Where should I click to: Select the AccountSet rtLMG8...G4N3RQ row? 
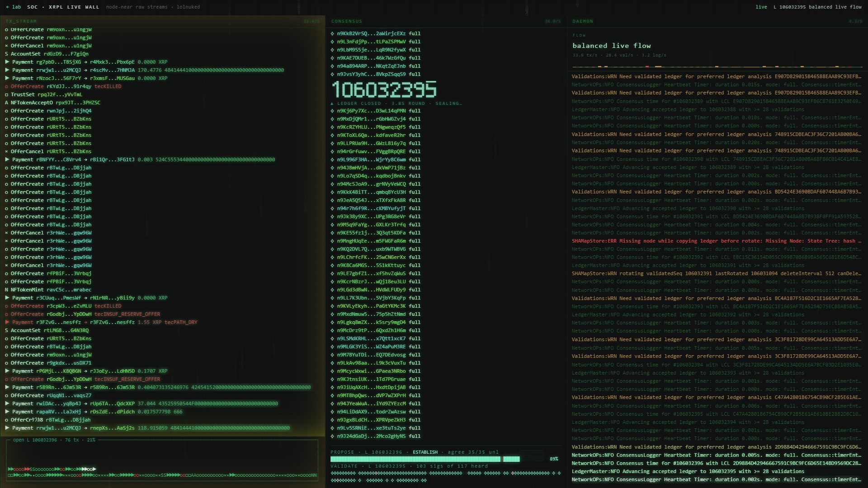pyautogui.click(x=163, y=330)
